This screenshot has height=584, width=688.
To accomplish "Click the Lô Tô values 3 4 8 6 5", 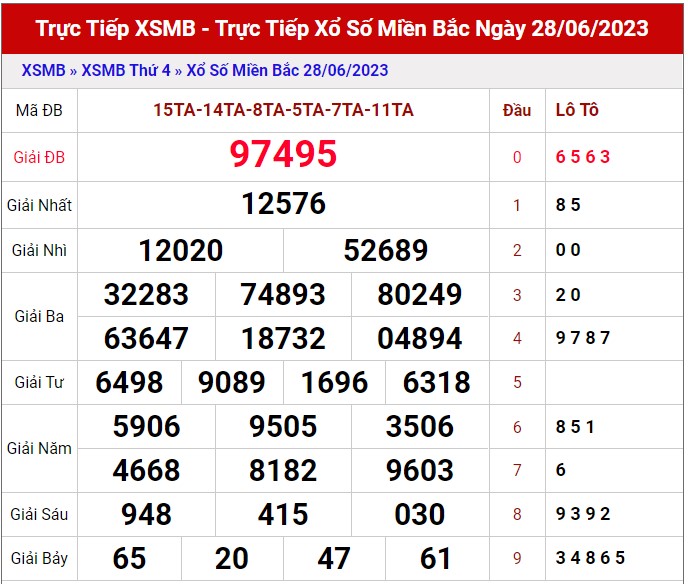I will [590, 558].
